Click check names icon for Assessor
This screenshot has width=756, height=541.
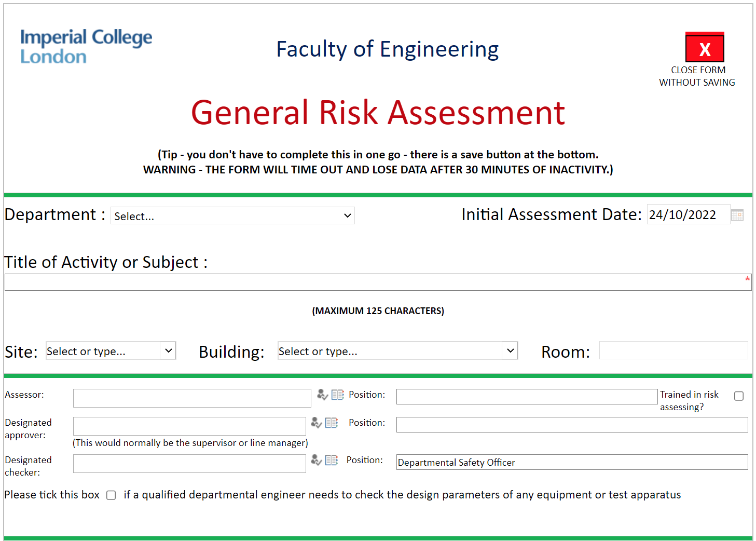(x=322, y=395)
